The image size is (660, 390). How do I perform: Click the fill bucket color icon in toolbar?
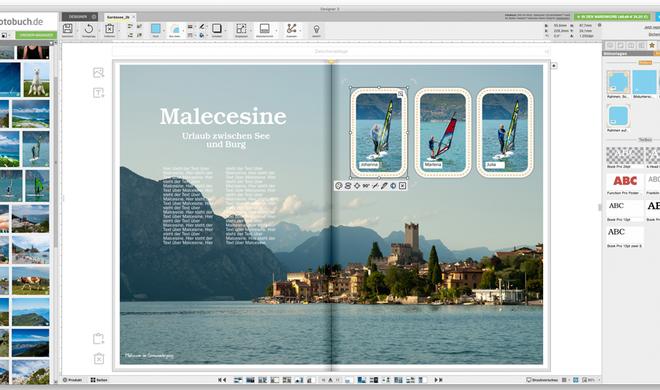(x=202, y=35)
